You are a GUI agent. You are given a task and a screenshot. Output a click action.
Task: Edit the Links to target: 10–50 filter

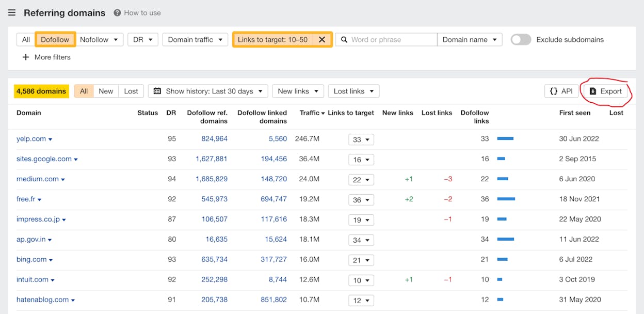(272, 40)
